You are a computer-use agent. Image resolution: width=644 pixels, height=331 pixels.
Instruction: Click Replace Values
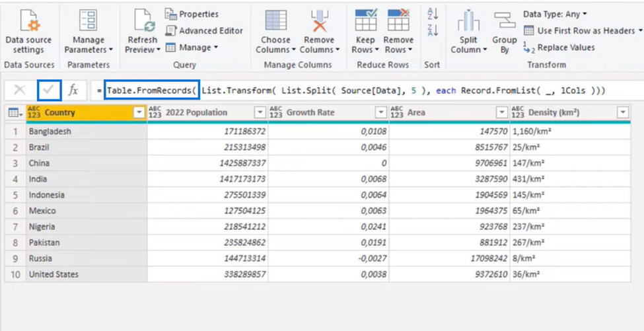click(x=559, y=48)
